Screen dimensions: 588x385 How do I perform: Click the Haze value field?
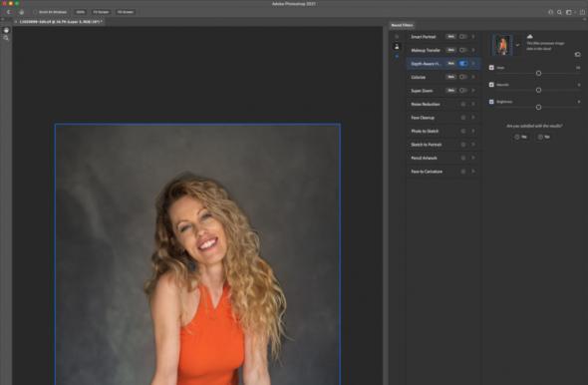[578, 68]
